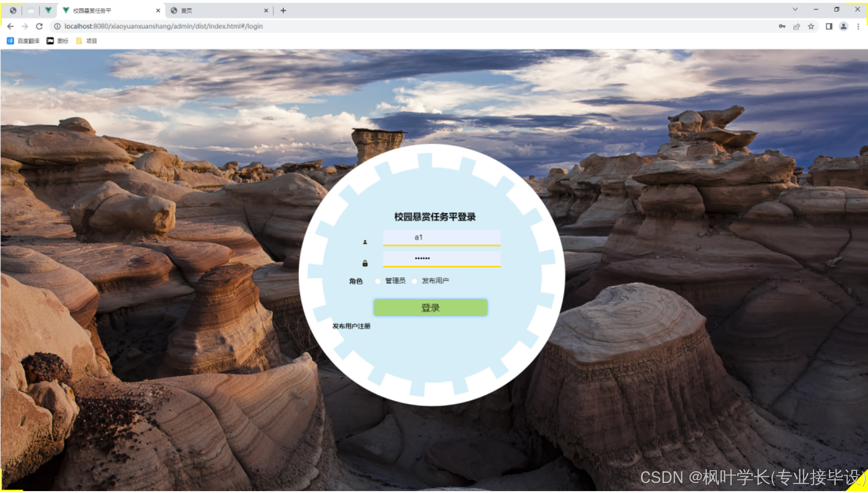Click the lock icon beside password
The image size is (868, 493).
tap(365, 263)
